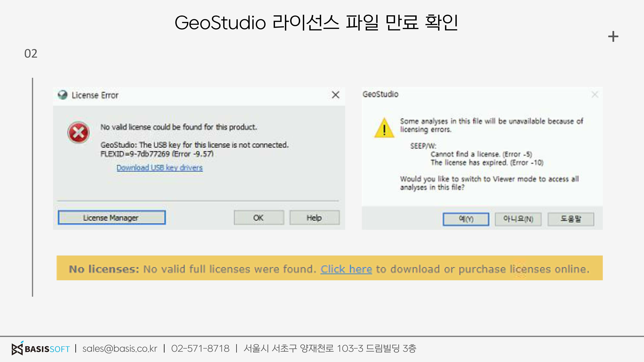Open License Manager from License Error dialog

pos(112,218)
